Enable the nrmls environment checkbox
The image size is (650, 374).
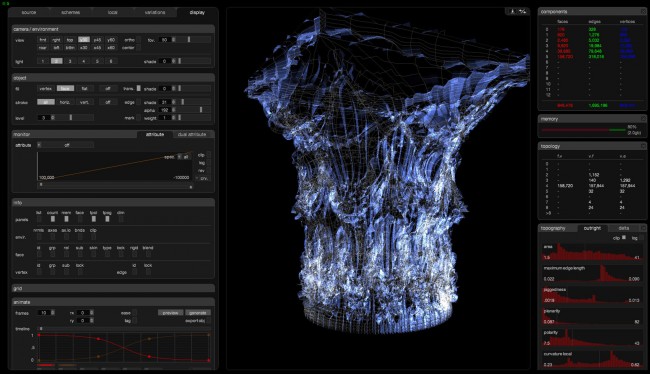tap(39, 236)
